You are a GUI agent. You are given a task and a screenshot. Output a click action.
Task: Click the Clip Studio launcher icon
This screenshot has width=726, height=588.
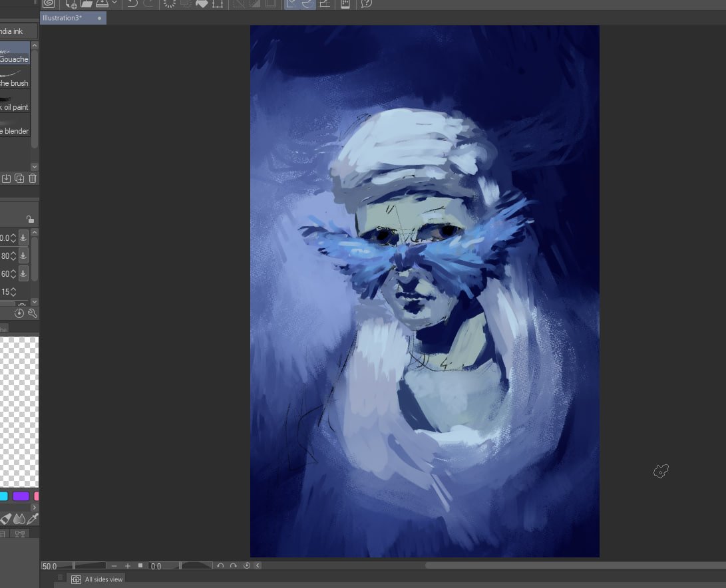tap(48, 3)
